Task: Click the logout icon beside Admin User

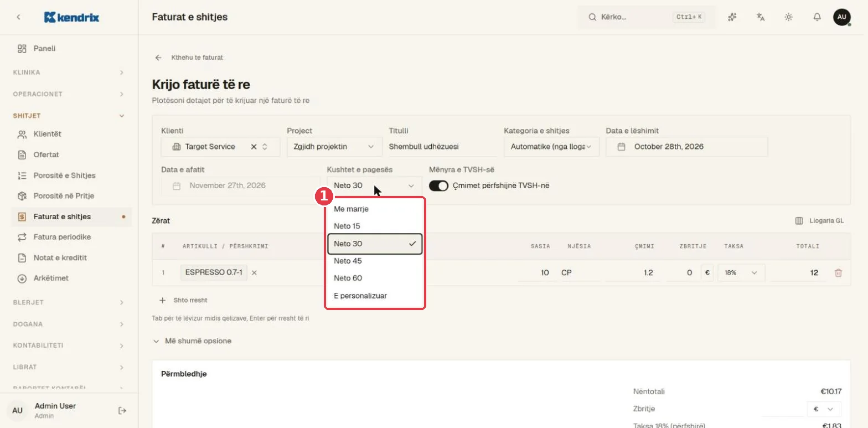Action: [x=122, y=410]
